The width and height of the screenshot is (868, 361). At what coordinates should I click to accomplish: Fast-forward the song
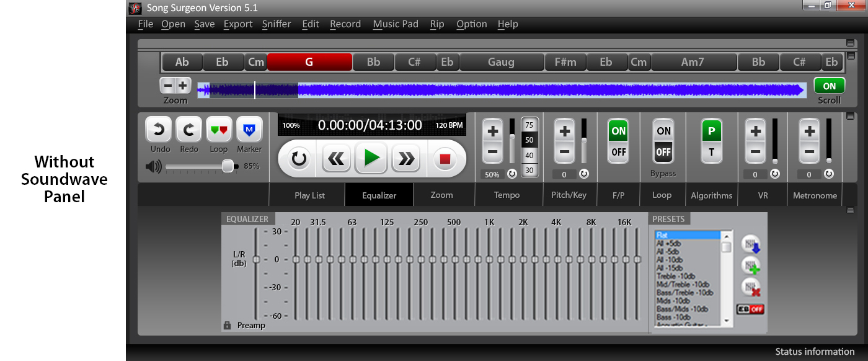click(407, 159)
